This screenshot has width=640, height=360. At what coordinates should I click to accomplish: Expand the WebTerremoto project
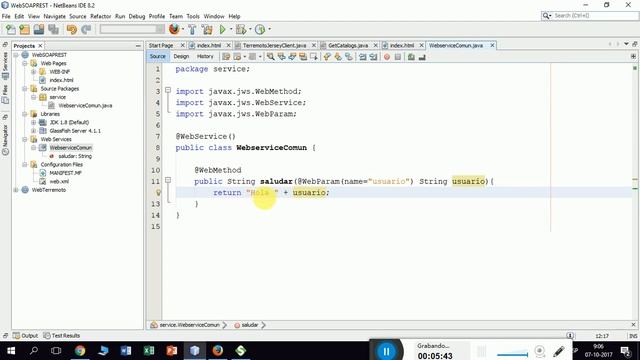pyautogui.click(x=16, y=190)
